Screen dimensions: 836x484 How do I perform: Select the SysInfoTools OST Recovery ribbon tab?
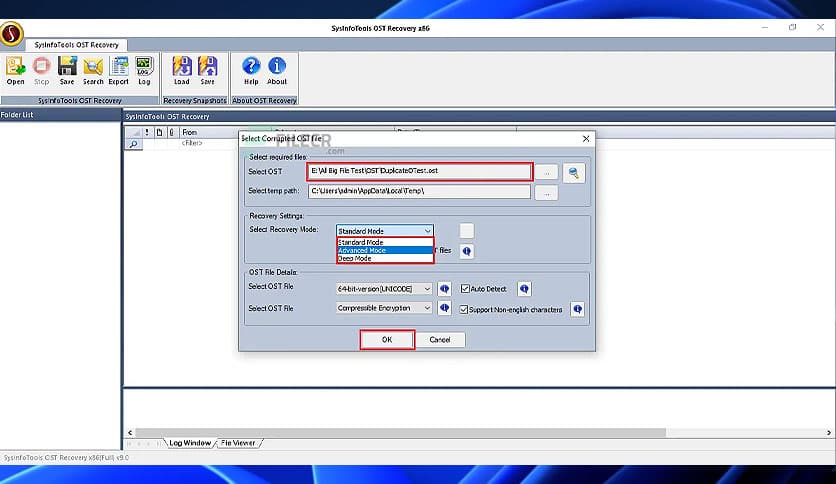pos(76,45)
